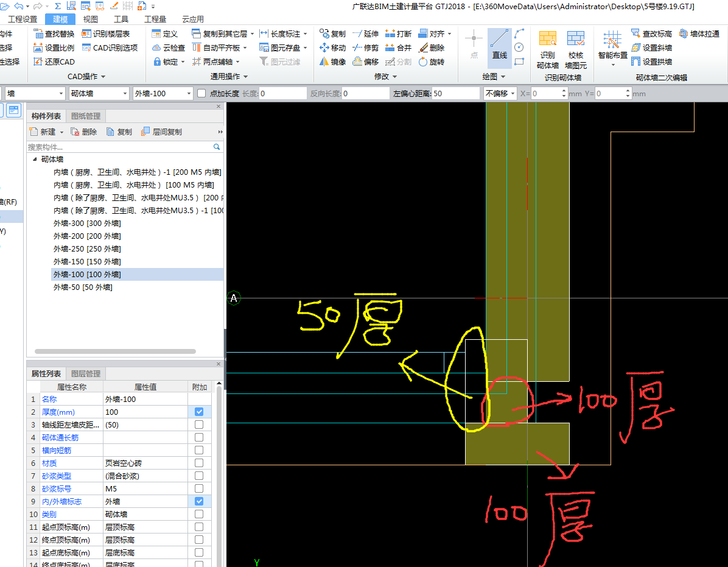
Task: Uncheck 附加 box for 厚度(mm) row
Action: click(x=199, y=412)
